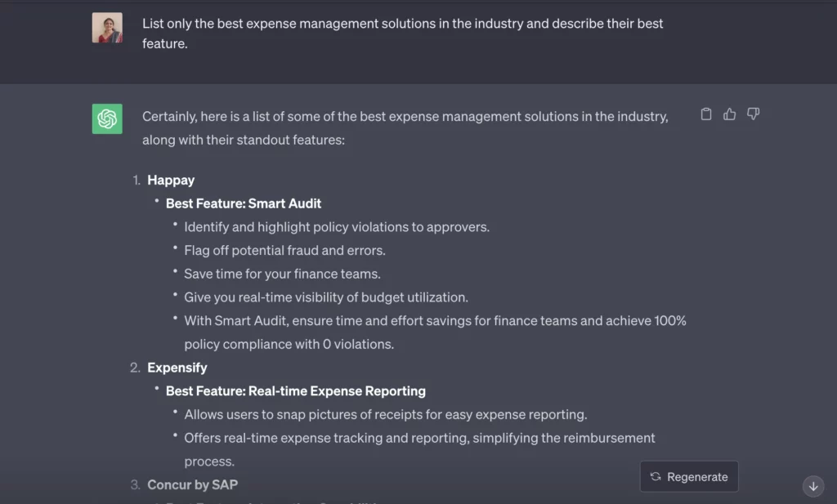This screenshot has height=504, width=837.
Task: Click the user profile photo avatar
Action: (107, 28)
